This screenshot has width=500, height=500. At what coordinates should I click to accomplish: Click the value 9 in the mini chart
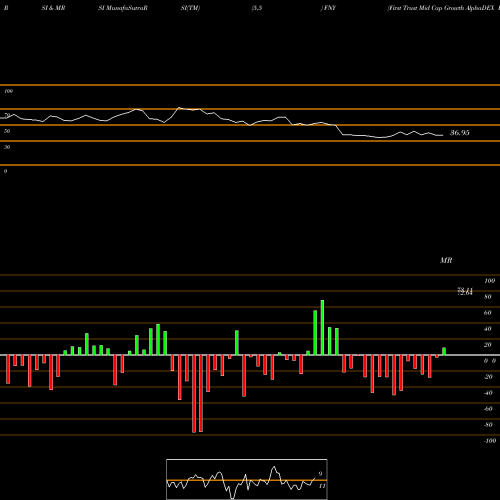[x=320, y=474]
